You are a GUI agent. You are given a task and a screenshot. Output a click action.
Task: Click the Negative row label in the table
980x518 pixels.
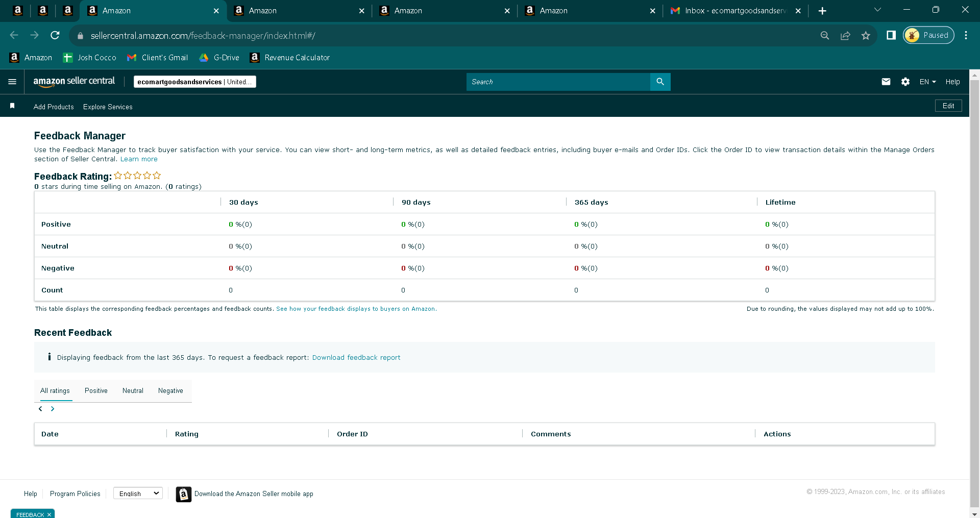58,268
